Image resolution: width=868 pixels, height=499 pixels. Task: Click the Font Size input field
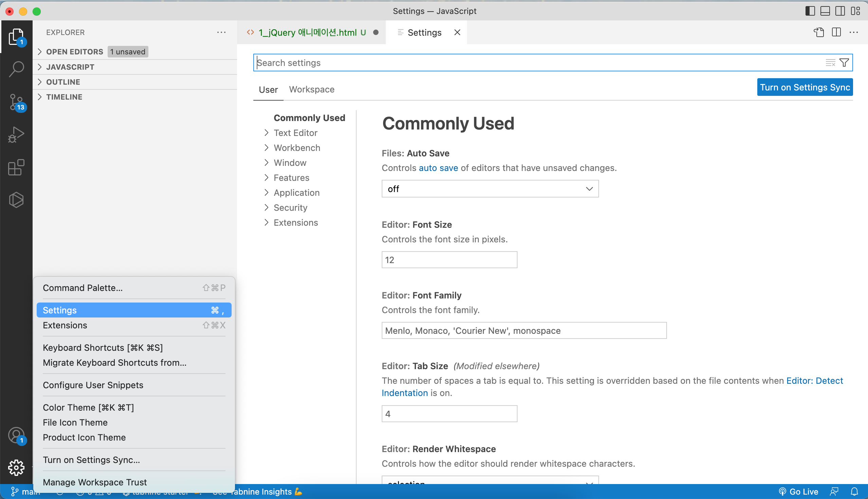coord(449,260)
